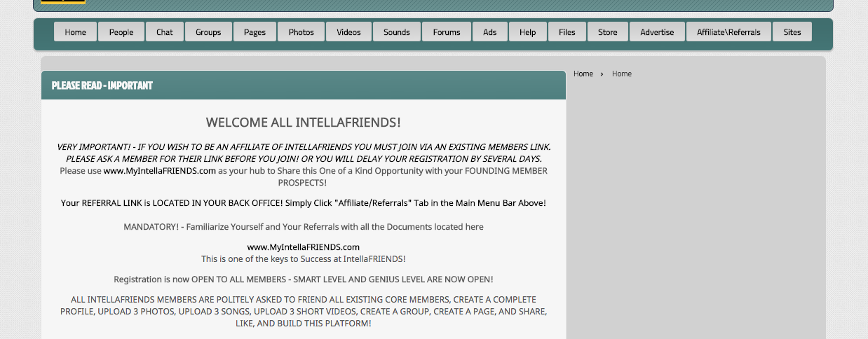Viewport: 868px width, 339px height.
Task: Select the Advertise menu item
Action: (657, 32)
